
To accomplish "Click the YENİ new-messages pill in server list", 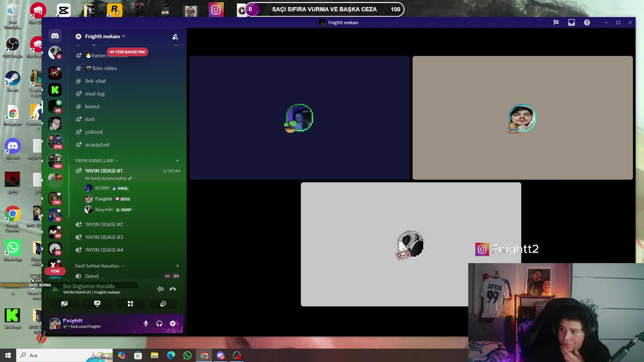I will click(55, 271).
